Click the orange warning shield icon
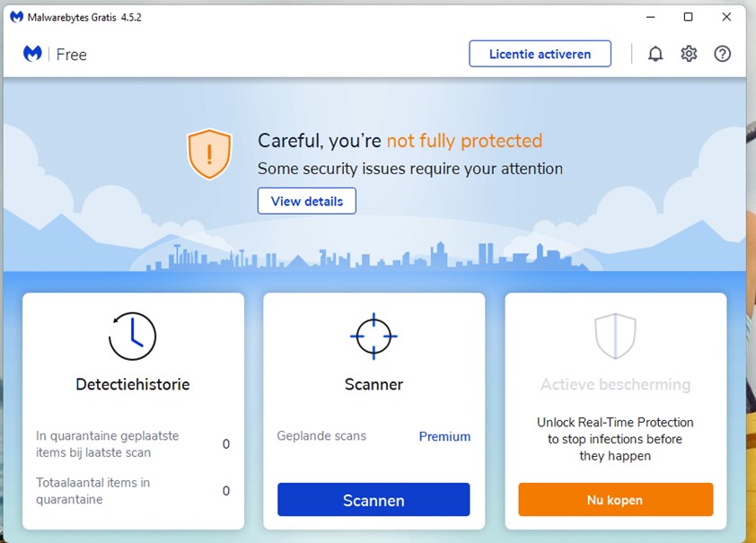This screenshot has width=756, height=543. 209,153
